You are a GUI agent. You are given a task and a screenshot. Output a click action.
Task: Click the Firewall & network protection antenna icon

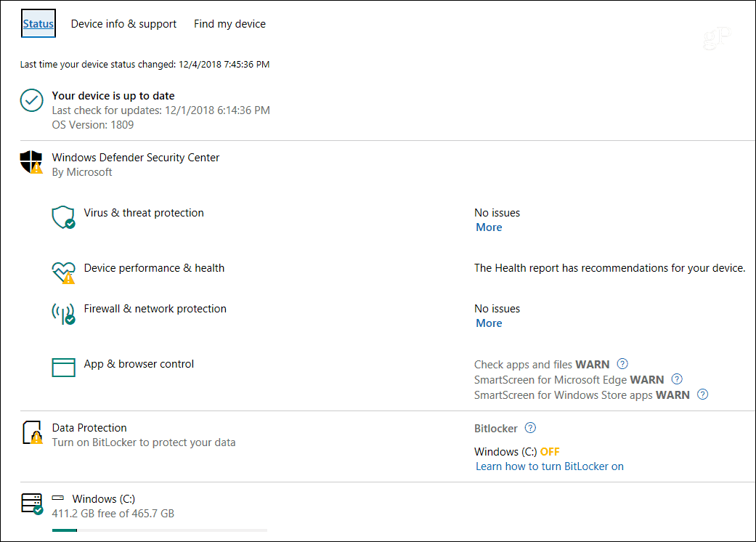(x=63, y=313)
